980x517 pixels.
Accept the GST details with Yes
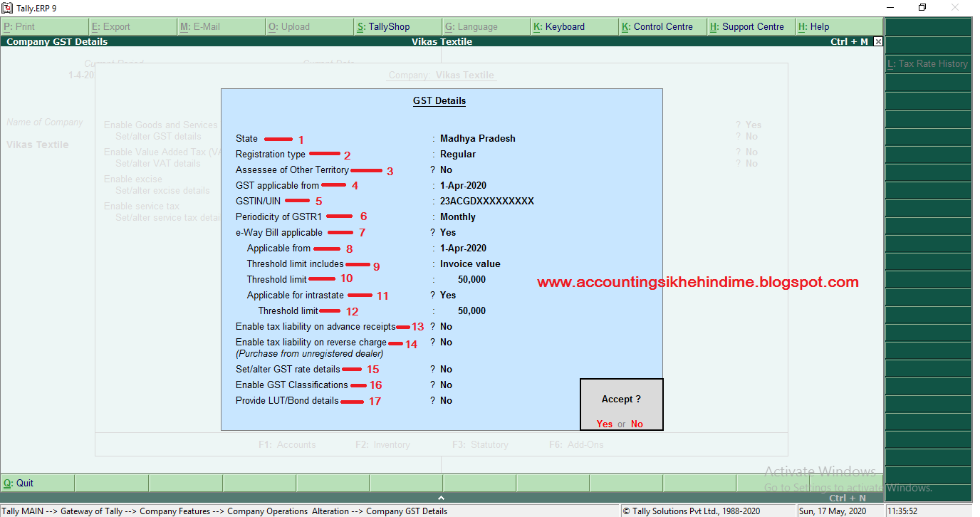tap(605, 424)
